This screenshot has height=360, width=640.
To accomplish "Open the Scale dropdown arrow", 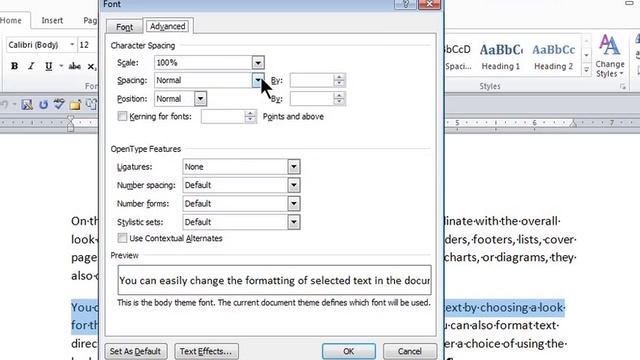I will pyautogui.click(x=258, y=63).
